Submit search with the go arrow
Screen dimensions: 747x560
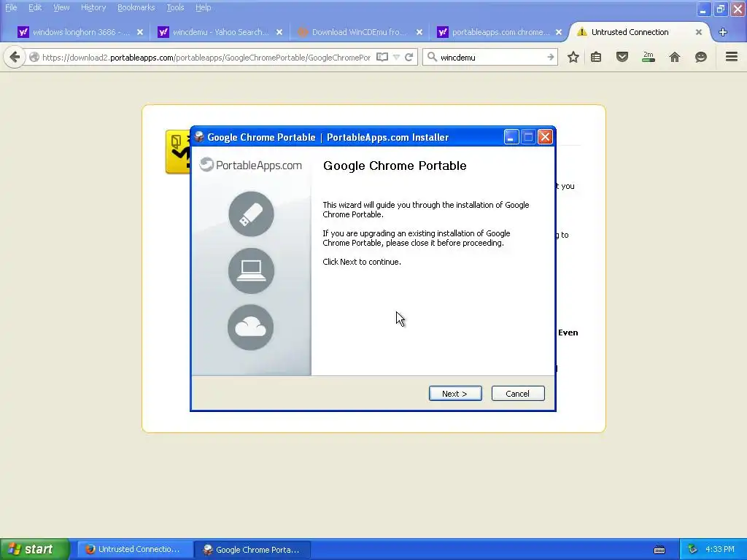point(550,57)
